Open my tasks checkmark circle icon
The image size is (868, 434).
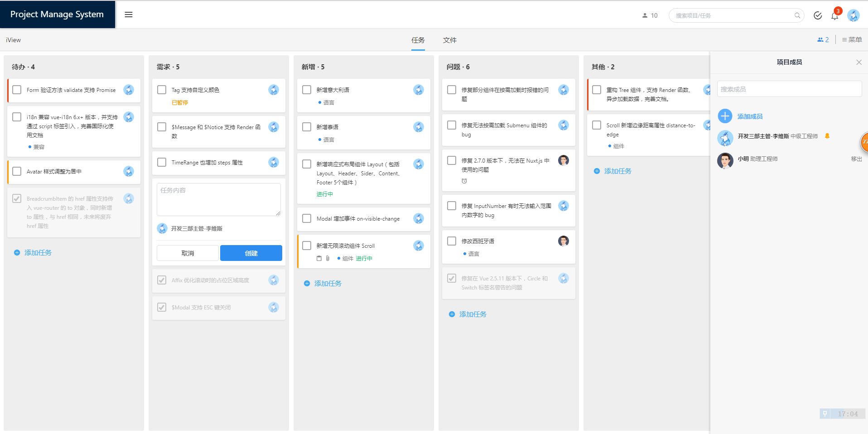(x=818, y=15)
